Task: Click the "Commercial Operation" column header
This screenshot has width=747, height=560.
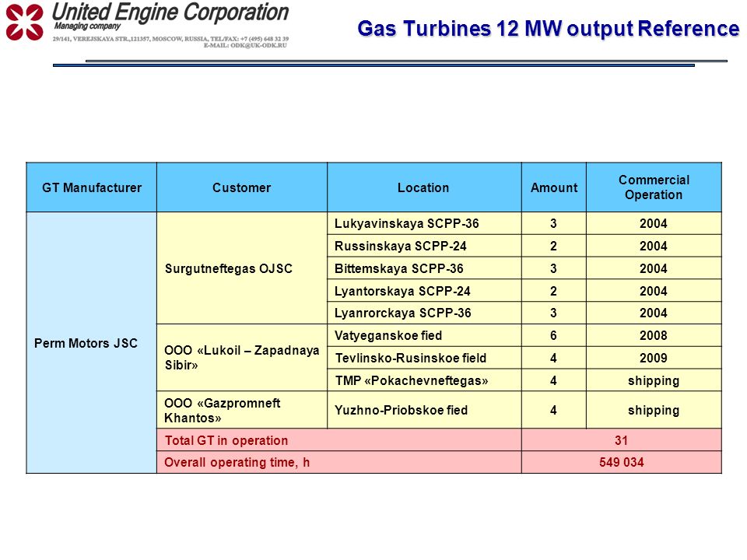Action: [x=654, y=187]
